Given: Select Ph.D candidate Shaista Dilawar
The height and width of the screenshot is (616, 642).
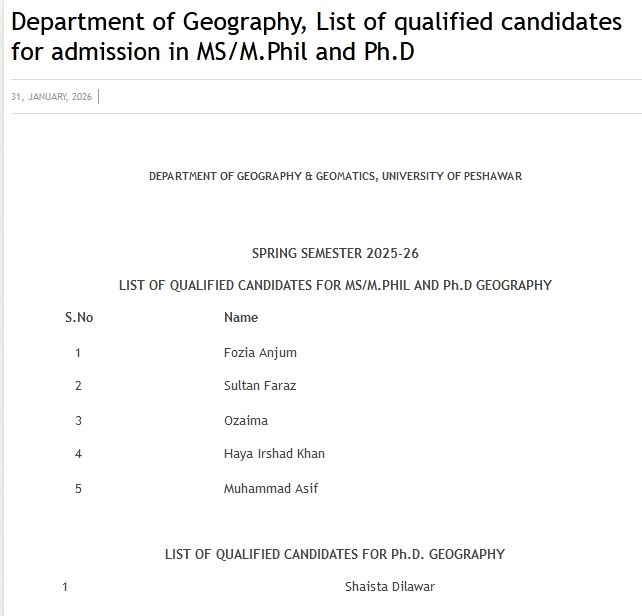Looking at the screenshot, I should pos(390,587).
